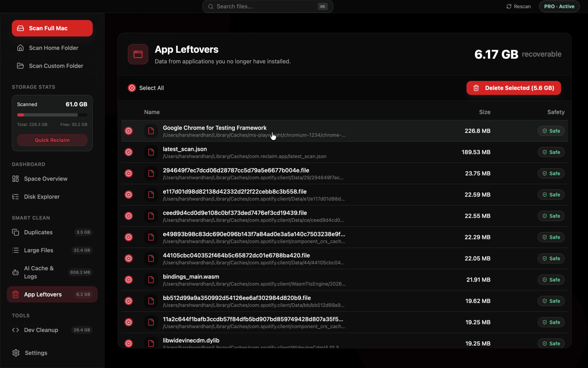Go to Duplicates section
This screenshot has height=368, width=588.
[x=52, y=232]
